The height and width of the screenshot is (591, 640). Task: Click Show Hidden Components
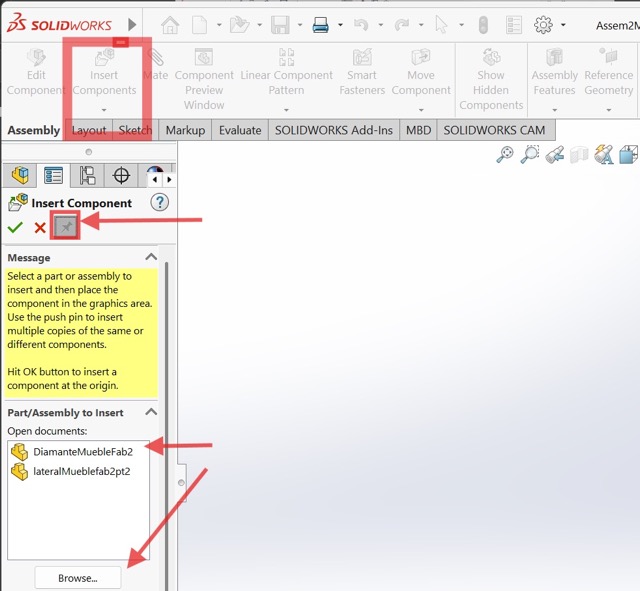[x=491, y=79]
